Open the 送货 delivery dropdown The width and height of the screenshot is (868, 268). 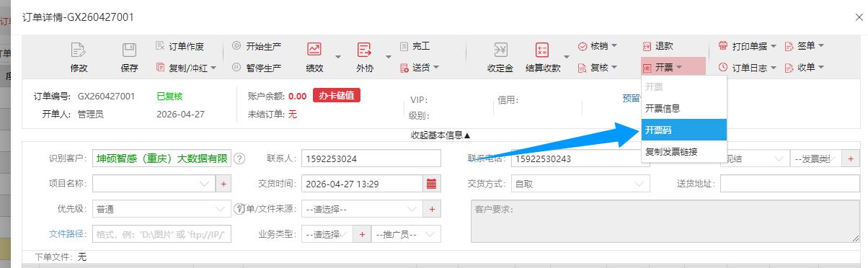pyautogui.click(x=420, y=68)
